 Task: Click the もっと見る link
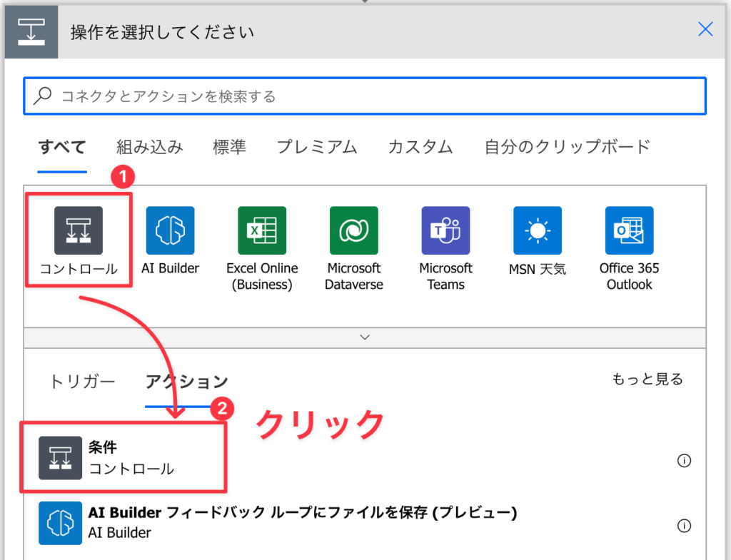pyautogui.click(x=647, y=380)
